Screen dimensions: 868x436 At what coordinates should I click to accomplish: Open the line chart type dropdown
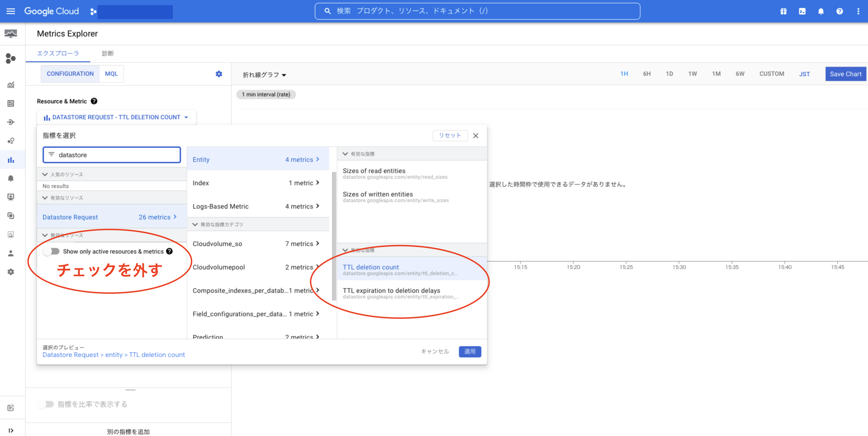265,75
